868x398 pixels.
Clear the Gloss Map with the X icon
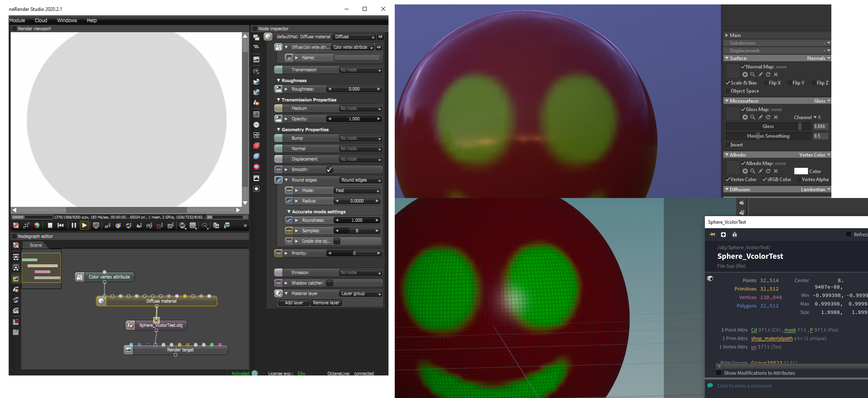tap(776, 117)
